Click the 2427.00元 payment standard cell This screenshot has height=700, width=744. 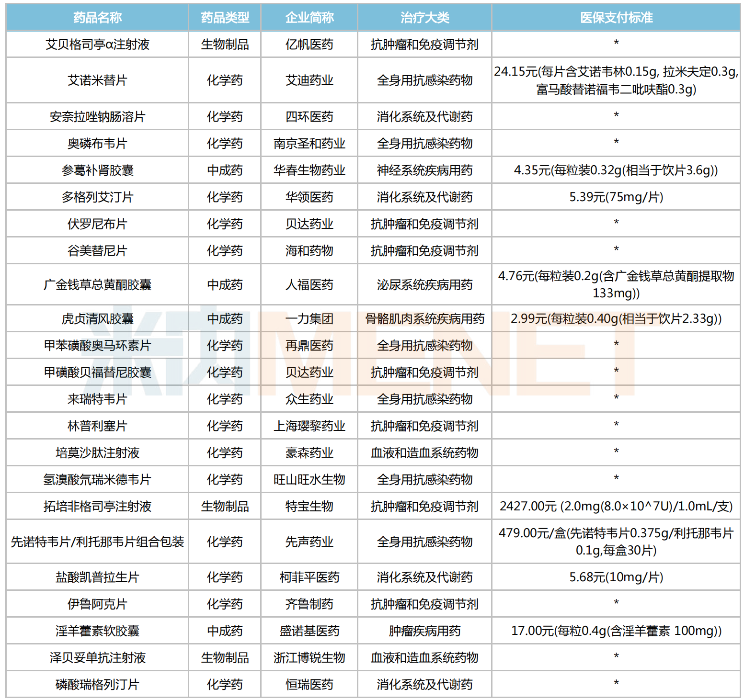pyautogui.click(x=616, y=507)
